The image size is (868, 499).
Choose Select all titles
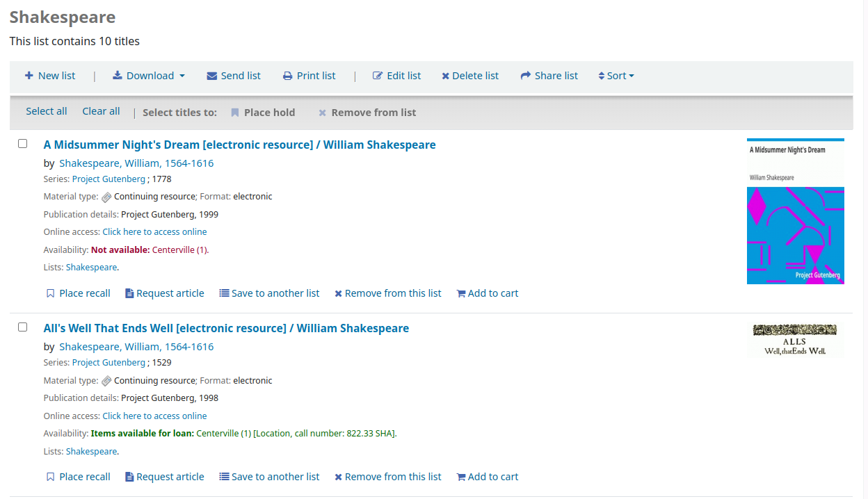[47, 111]
